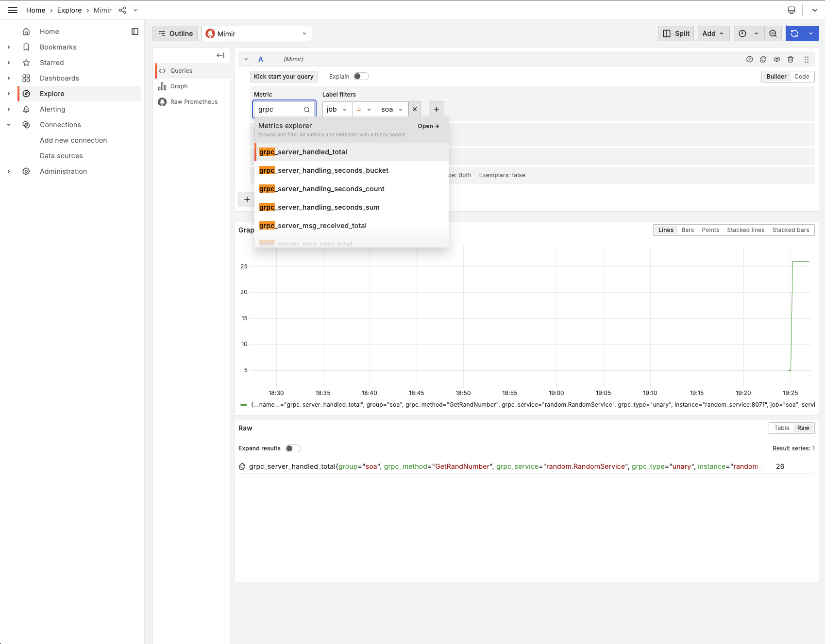
Task: Select Stacked bars graph style
Action: pyautogui.click(x=791, y=230)
